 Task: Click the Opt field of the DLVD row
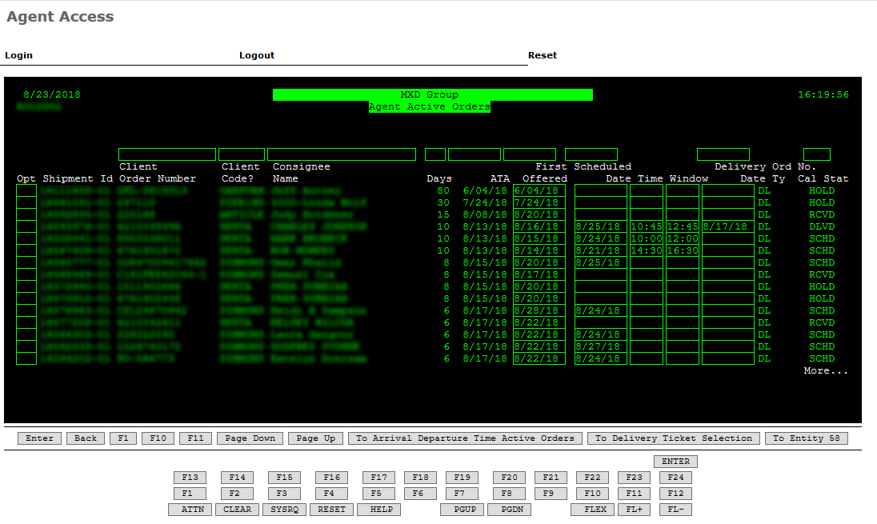click(x=26, y=226)
